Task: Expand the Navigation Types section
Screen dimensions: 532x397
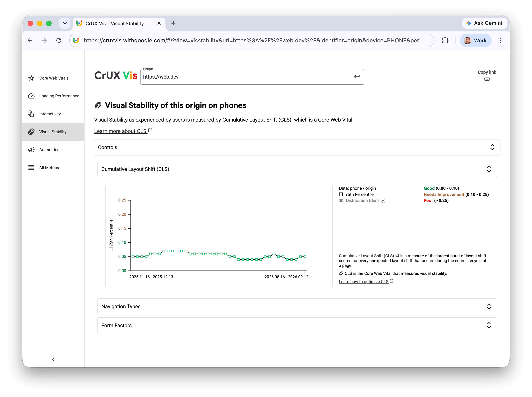Action: 297,306
